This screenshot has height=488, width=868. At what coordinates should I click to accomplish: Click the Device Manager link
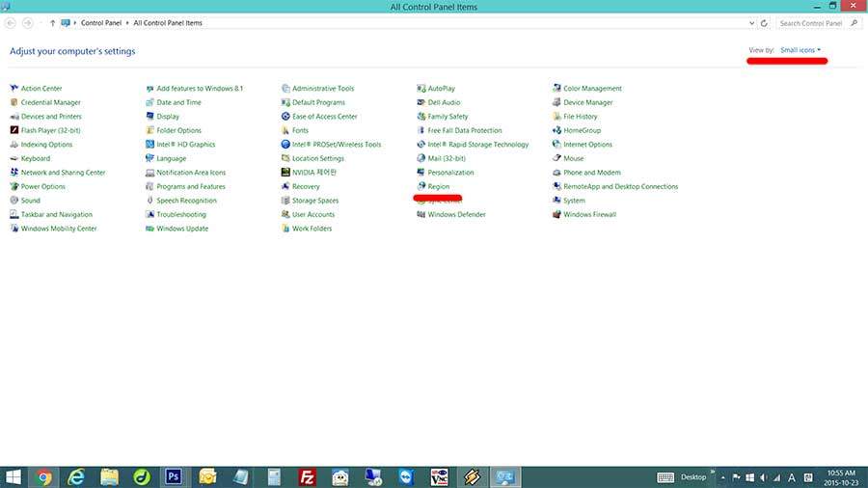pos(588,102)
